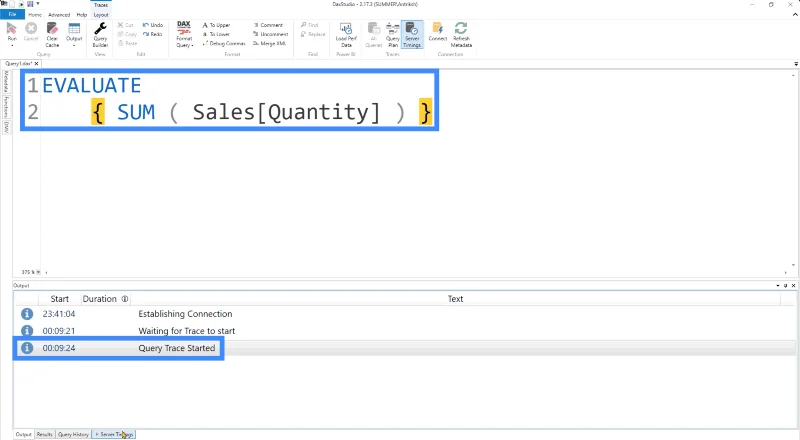The height and width of the screenshot is (440, 800).
Task: Switch to the Server Timings bottom tab
Action: tap(114, 434)
